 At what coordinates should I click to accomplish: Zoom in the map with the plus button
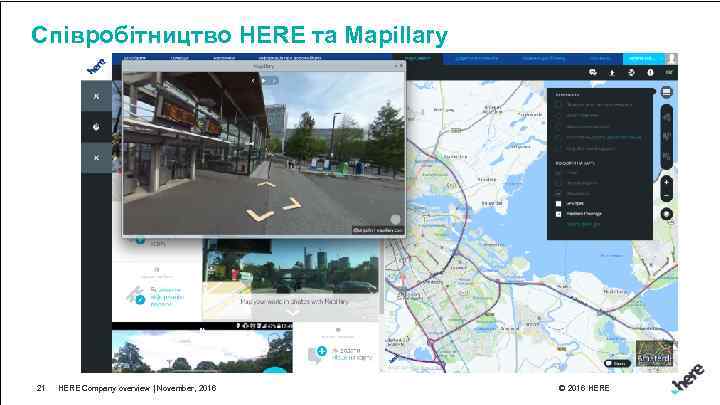pyautogui.click(x=667, y=182)
